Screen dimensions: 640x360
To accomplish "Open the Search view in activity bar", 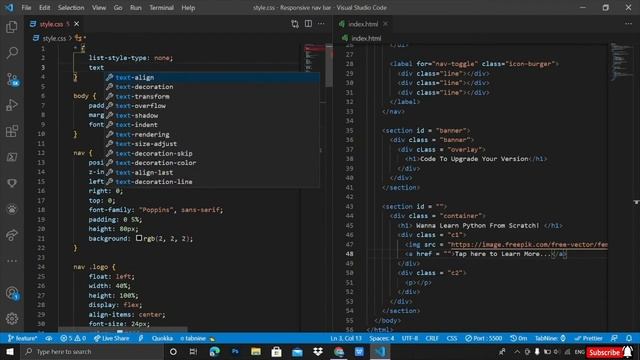I will (x=12, y=53).
